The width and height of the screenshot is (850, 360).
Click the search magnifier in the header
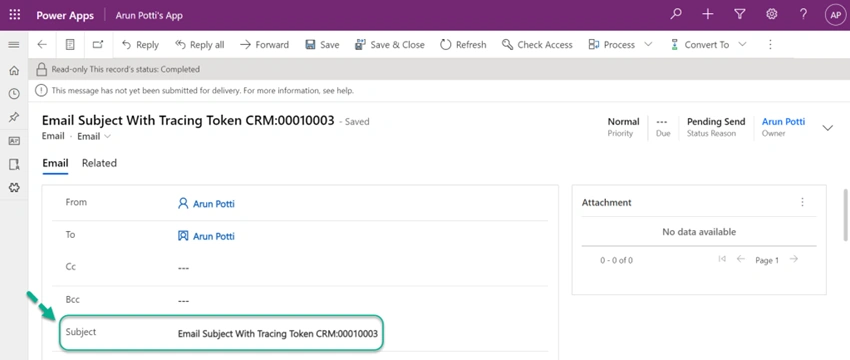coord(675,15)
